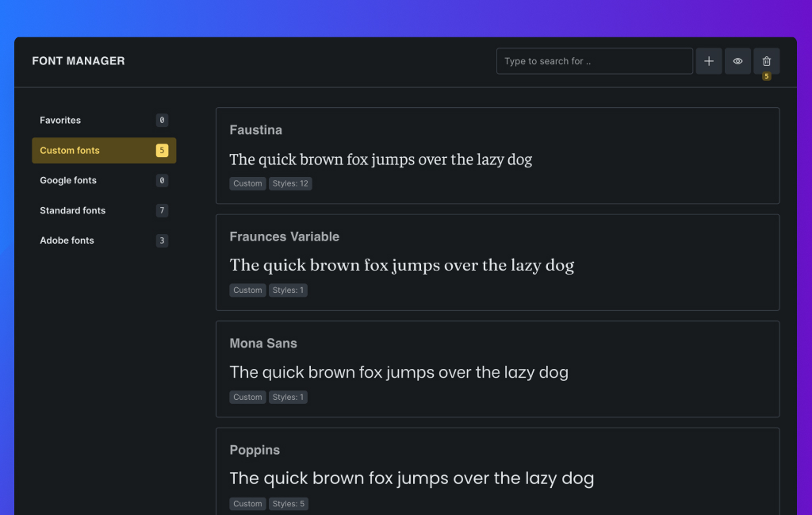
Task: Click the Standard fonts count badge
Action: (x=162, y=211)
